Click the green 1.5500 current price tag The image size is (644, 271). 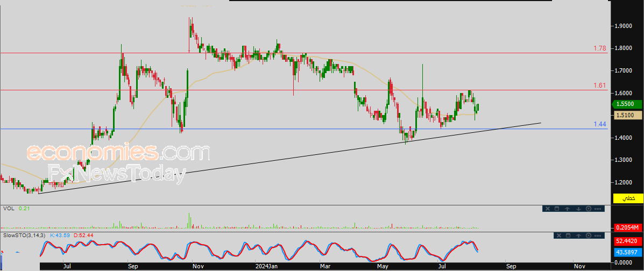(x=626, y=104)
